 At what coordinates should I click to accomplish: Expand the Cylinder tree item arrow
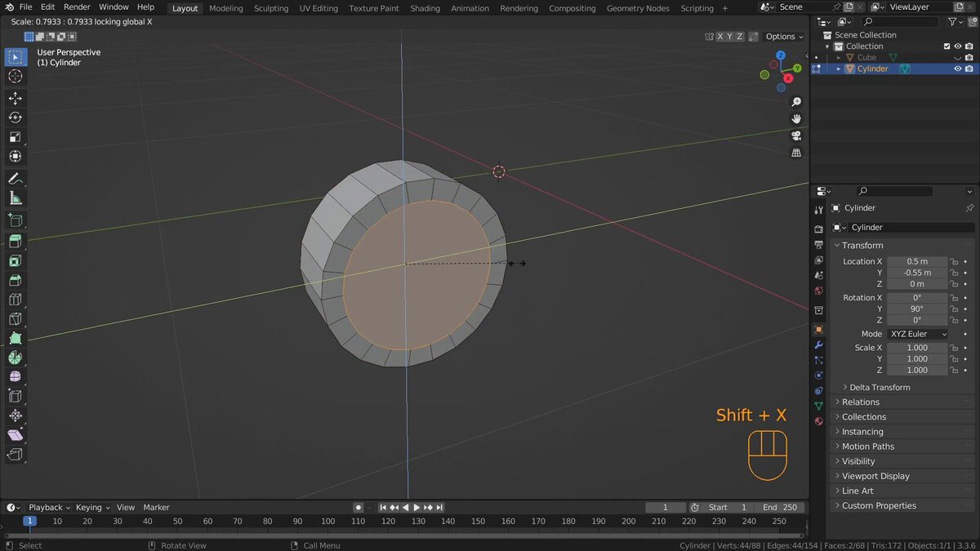coord(839,69)
